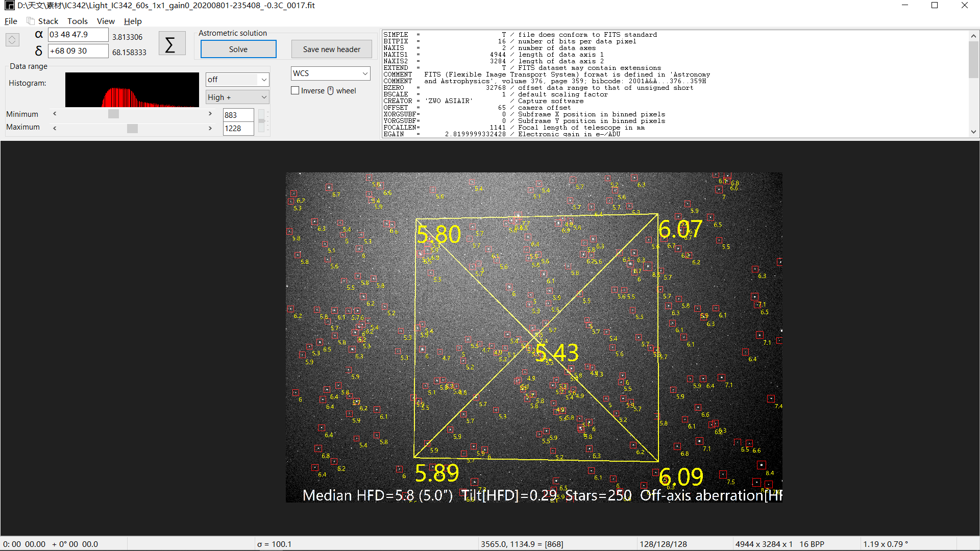Click the Maximum value field 1228
Screen dimensions: 980x551
[238, 129]
